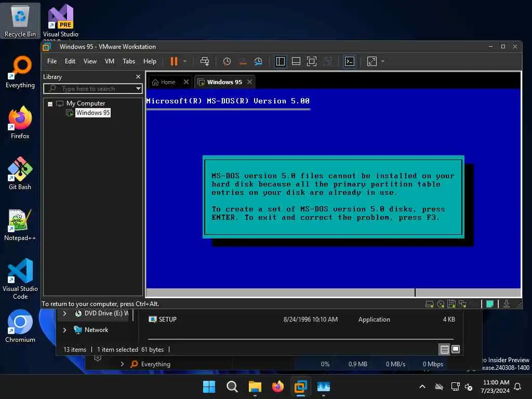The image size is (532, 399).
Task: Take a snapshot of this virtual machine
Action: 227,61
